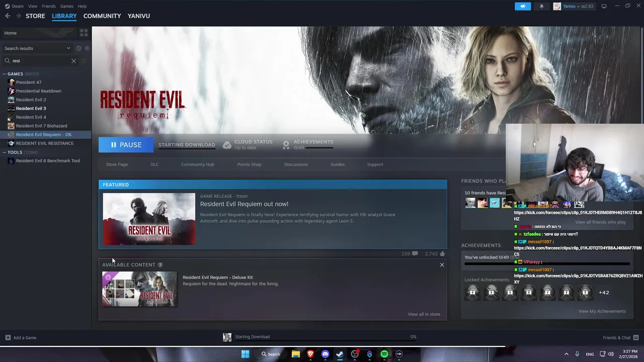Image resolution: width=644 pixels, height=362 pixels.
Task: Open the Deluxe Kit DLC thumbnail
Action: (x=139, y=289)
